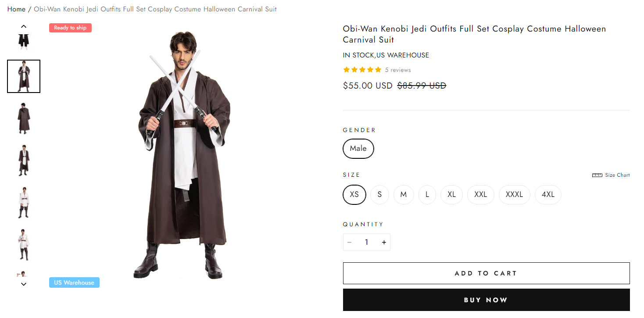Select the Male gender option
Screen dimensions: 644x318
tap(358, 149)
